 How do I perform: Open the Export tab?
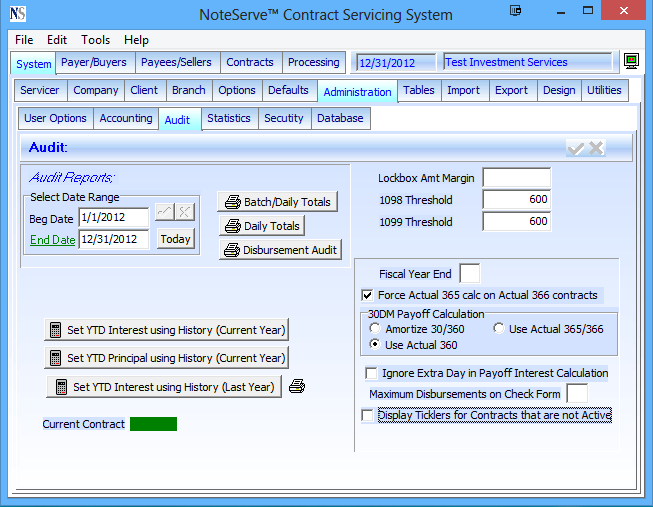coord(511,90)
